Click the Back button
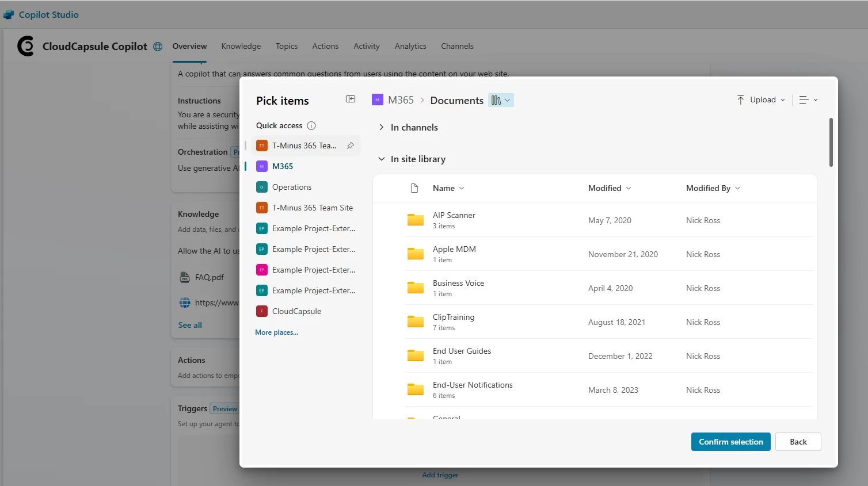The width and height of the screenshot is (868, 486). pyautogui.click(x=798, y=442)
